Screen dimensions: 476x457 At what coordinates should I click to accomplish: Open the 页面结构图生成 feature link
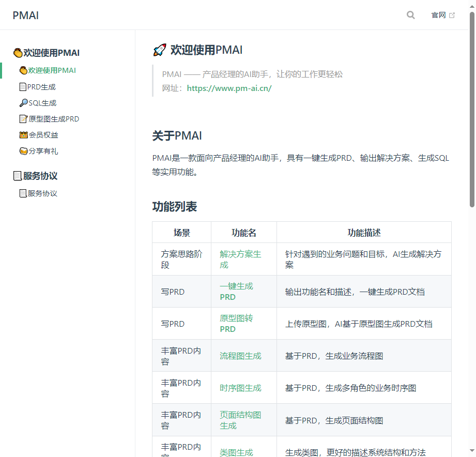240,420
